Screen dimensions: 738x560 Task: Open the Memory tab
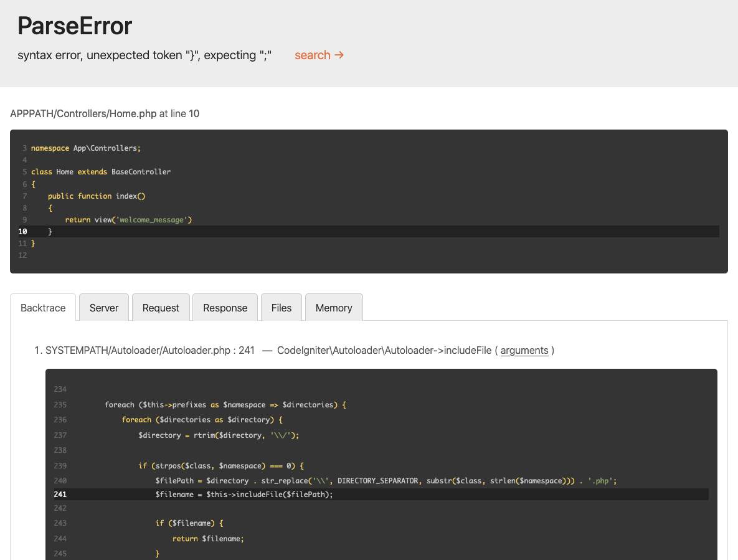pyautogui.click(x=334, y=307)
